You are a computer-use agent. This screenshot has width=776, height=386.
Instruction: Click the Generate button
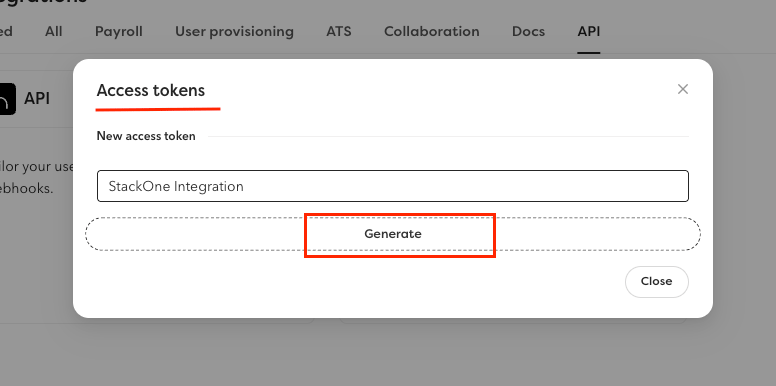point(393,234)
